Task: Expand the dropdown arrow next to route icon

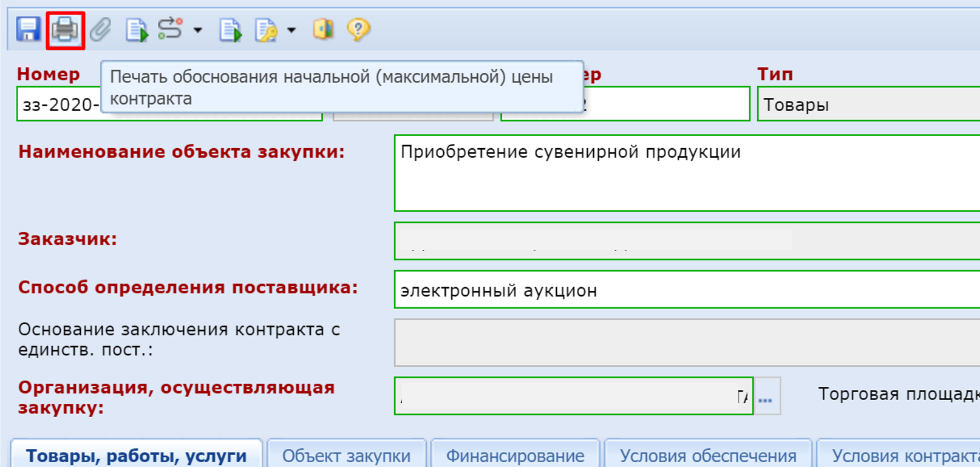Action: (x=198, y=30)
